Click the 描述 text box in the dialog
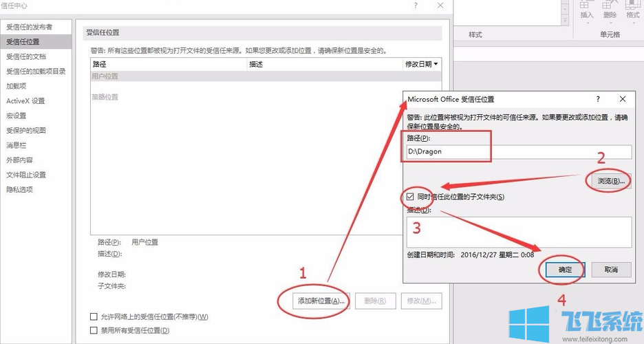 tap(519, 233)
